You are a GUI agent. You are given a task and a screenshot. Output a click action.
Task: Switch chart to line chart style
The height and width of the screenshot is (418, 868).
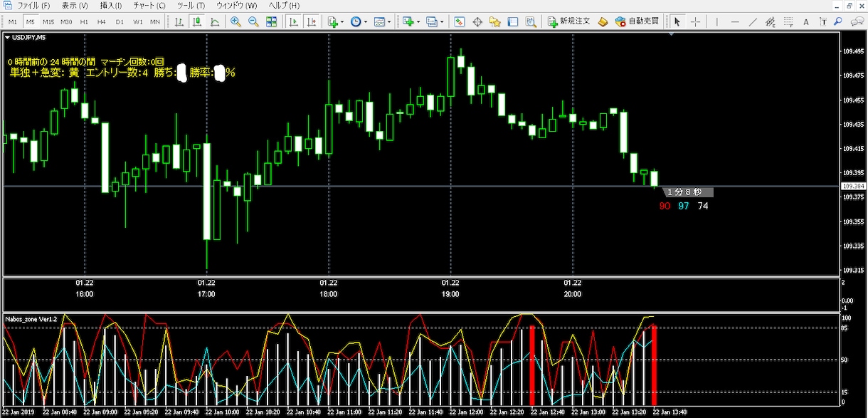coord(215,21)
